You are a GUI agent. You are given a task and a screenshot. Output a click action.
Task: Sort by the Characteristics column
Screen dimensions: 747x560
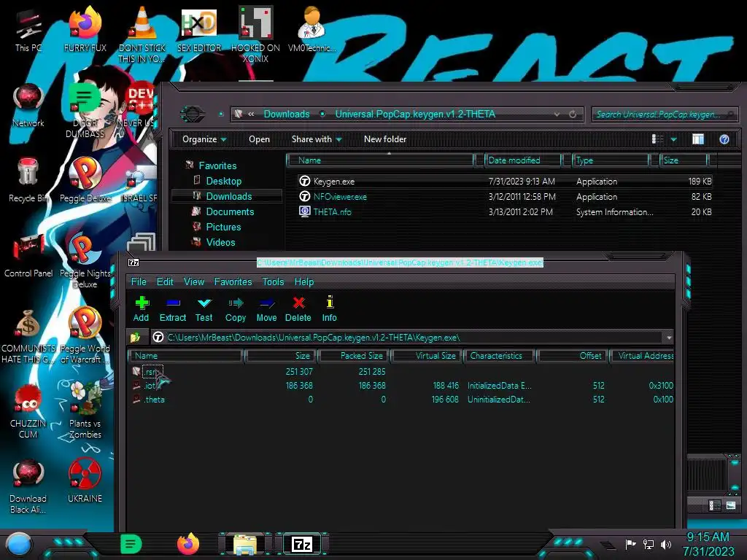500,356
